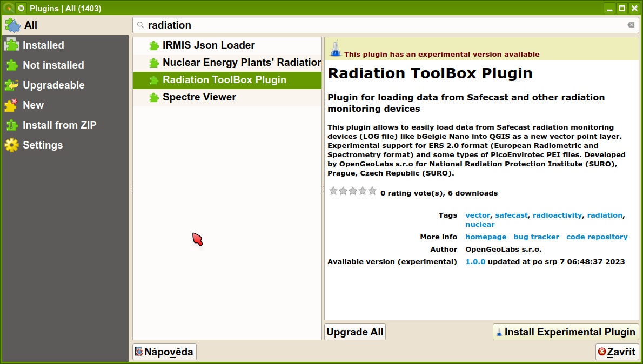Click the magnifier icon in search field
This screenshot has height=364, width=643.
[140, 25]
